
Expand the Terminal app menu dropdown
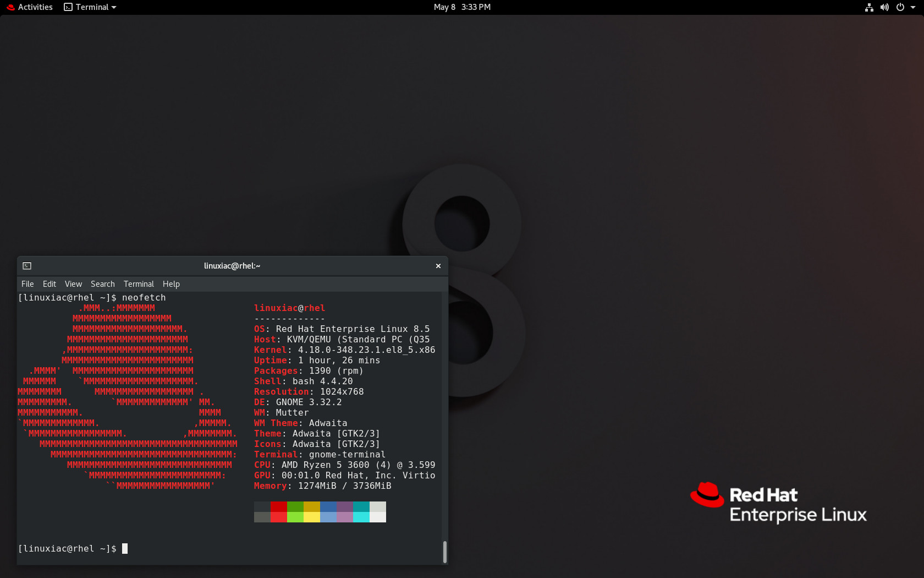(x=90, y=7)
